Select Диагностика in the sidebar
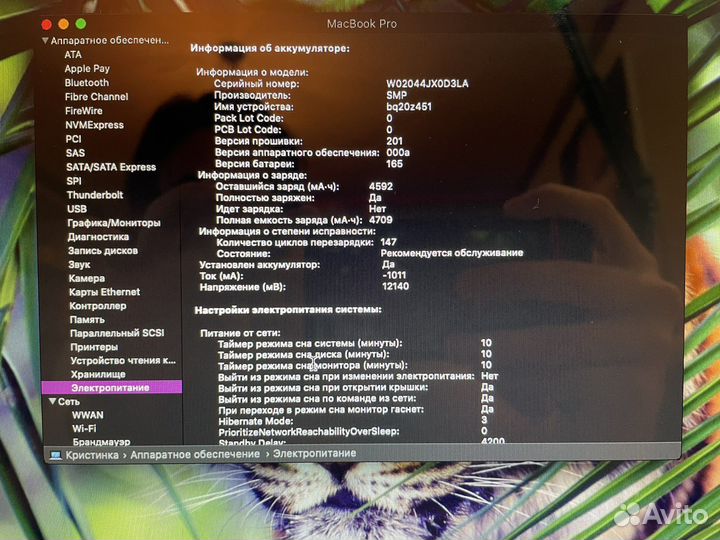 (x=98, y=237)
